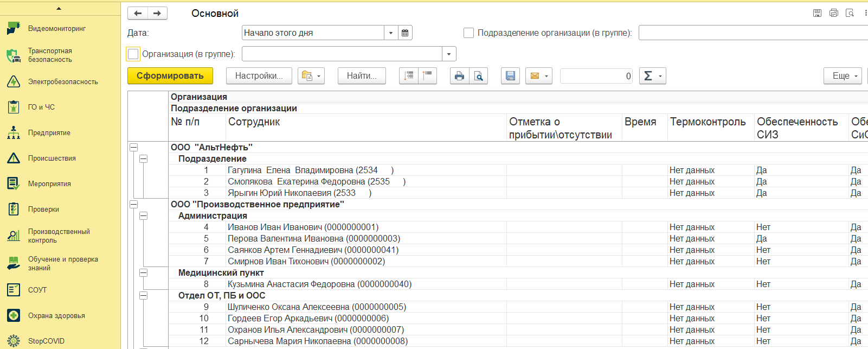Print the report with the printer icon
The width and height of the screenshot is (868, 349).
point(459,76)
